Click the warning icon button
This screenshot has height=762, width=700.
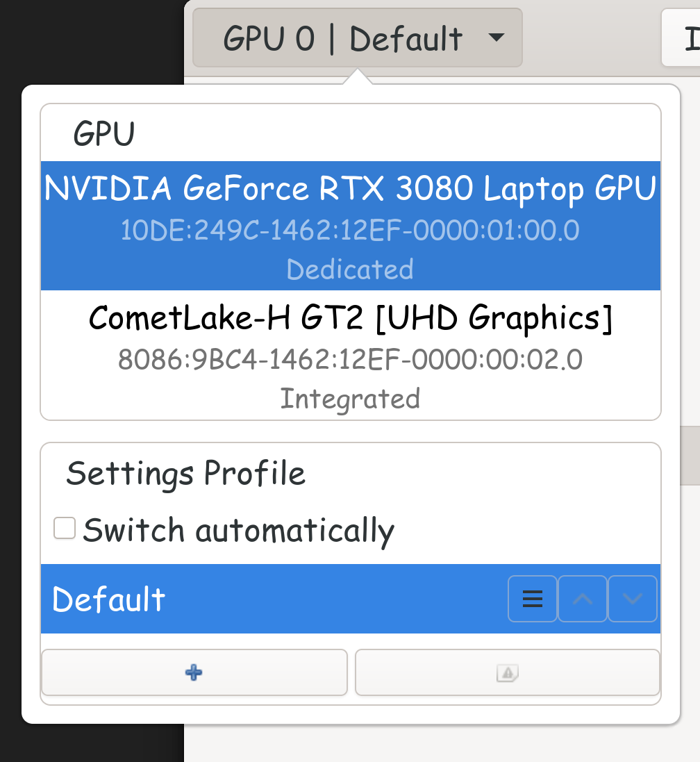[507, 672]
